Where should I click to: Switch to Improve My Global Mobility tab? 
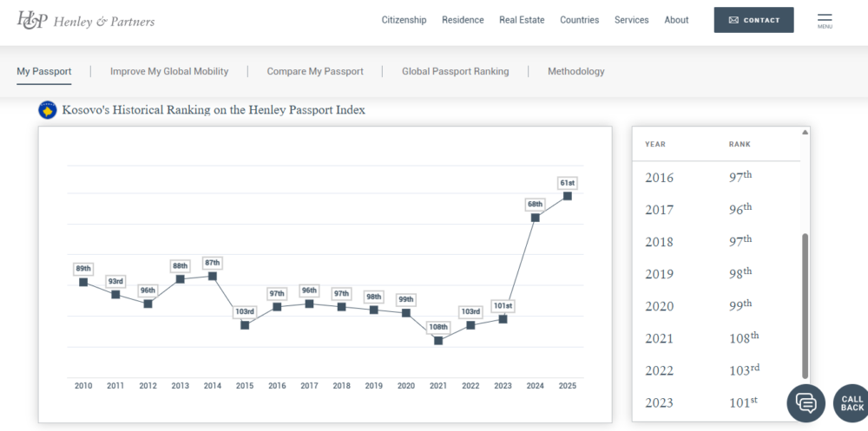[169, 71]
